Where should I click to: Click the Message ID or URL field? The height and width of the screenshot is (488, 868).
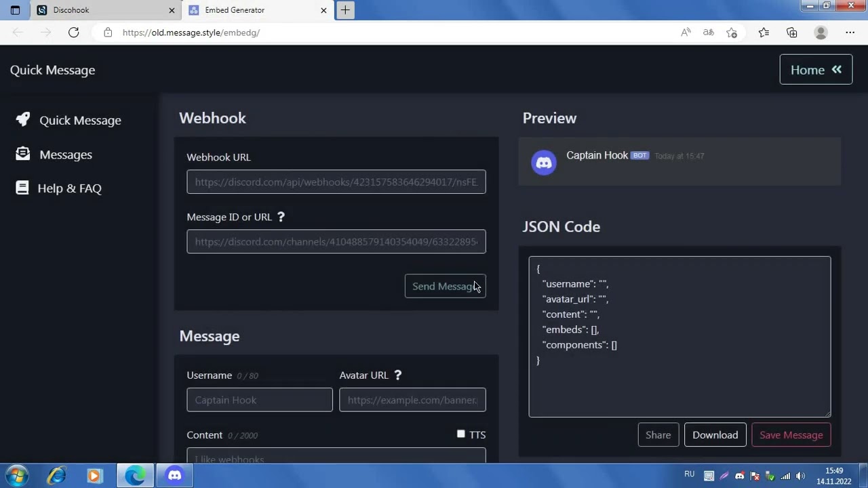336,241
